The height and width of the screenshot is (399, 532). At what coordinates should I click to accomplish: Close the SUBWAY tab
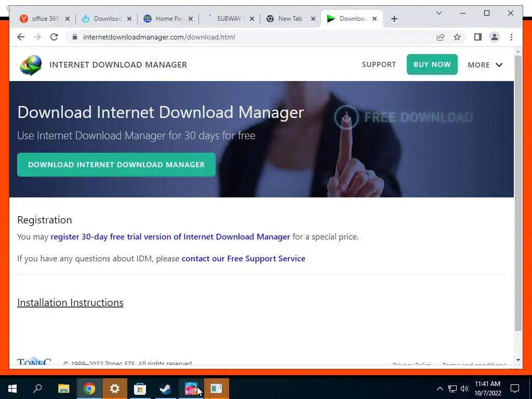252,19
